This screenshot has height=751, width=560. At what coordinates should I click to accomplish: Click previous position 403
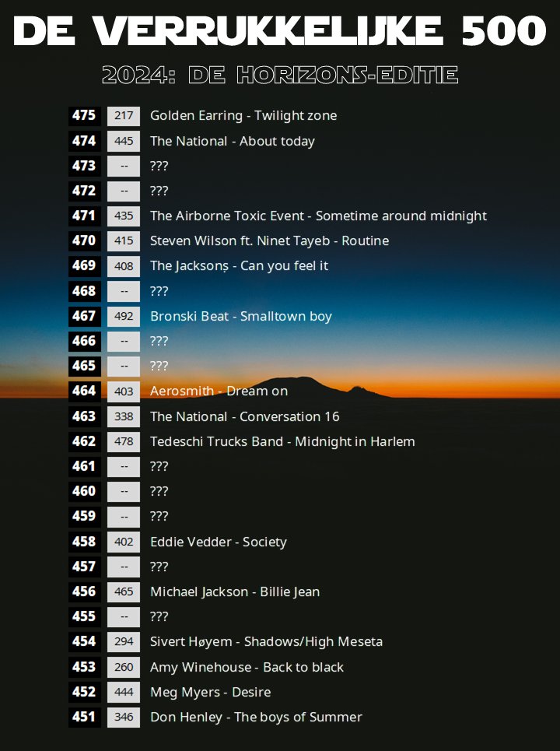point(124,391)
